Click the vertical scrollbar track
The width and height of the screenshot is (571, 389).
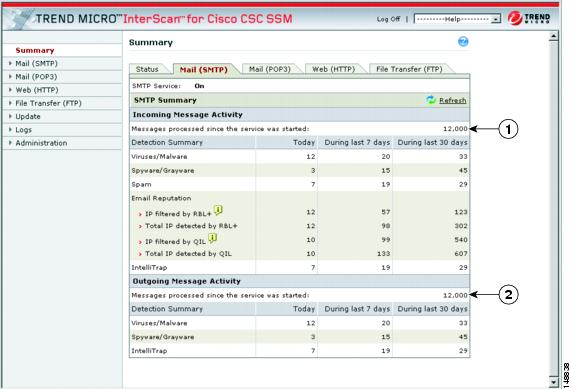[554, 209]
